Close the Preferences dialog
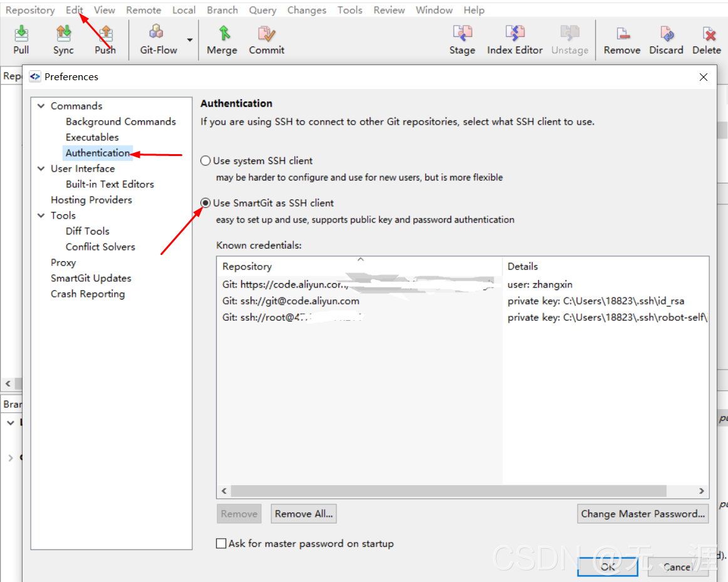This screenshot has width=728, height=582. (x=704, y=77)
